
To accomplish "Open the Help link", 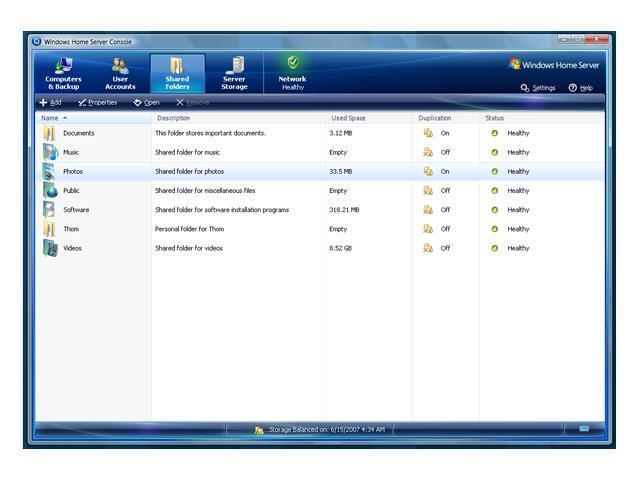I will [x=580, y=88].
